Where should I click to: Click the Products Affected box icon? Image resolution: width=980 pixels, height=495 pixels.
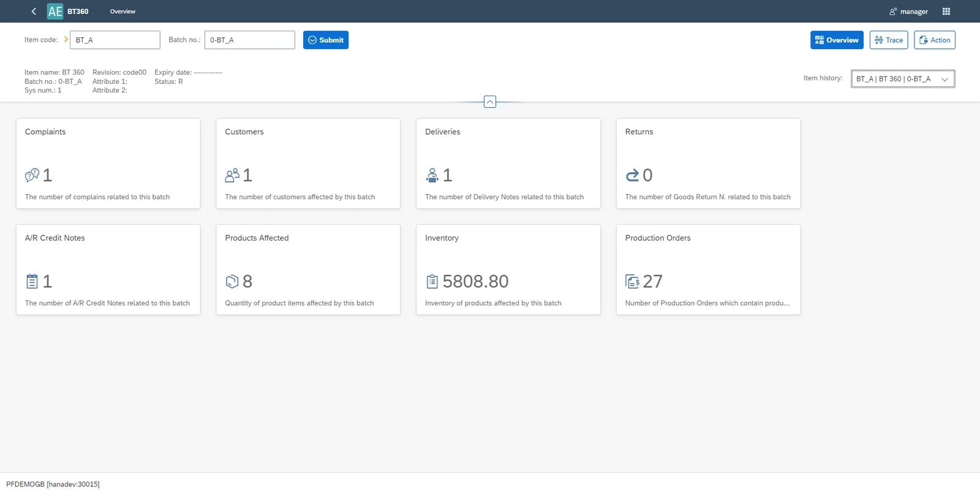pos(232,281)
